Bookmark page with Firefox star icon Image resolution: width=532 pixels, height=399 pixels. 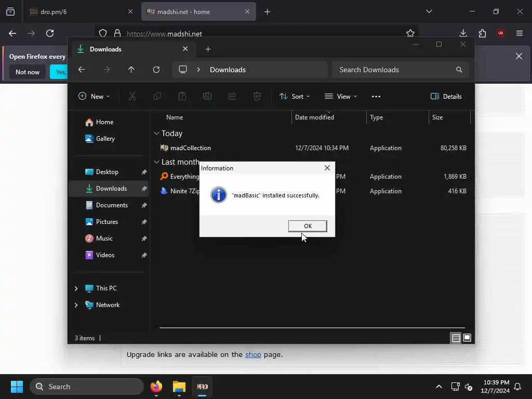(x=410, y=33)
